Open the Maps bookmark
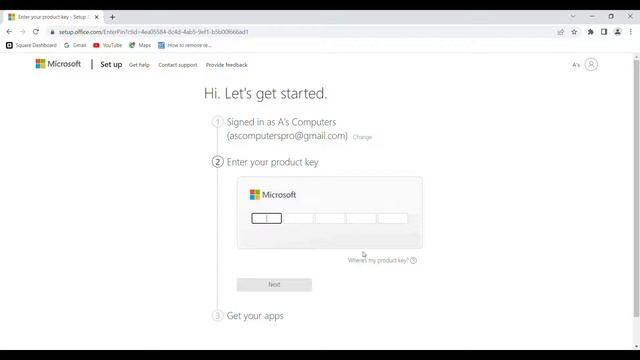This screenshot has width=640, height=360. [x=140, y=45]
